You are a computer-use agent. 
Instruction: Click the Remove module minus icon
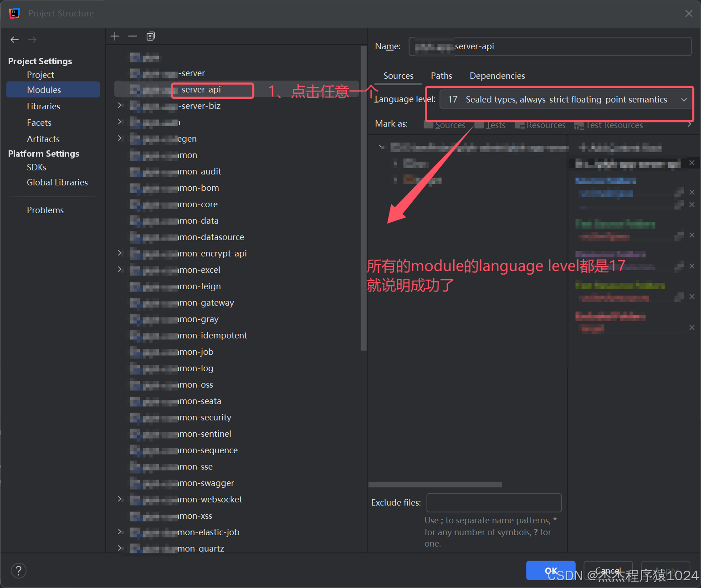tap(133, 36)
